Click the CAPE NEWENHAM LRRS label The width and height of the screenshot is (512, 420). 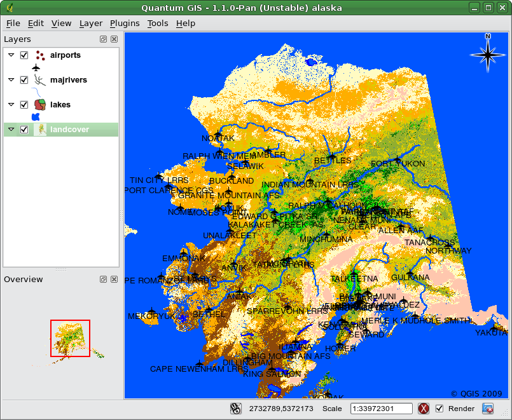199,369
